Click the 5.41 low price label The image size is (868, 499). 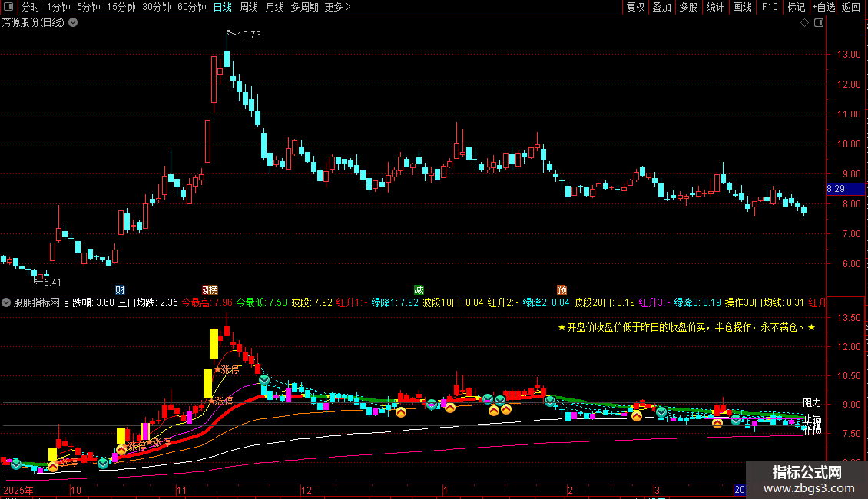point(52,283)
